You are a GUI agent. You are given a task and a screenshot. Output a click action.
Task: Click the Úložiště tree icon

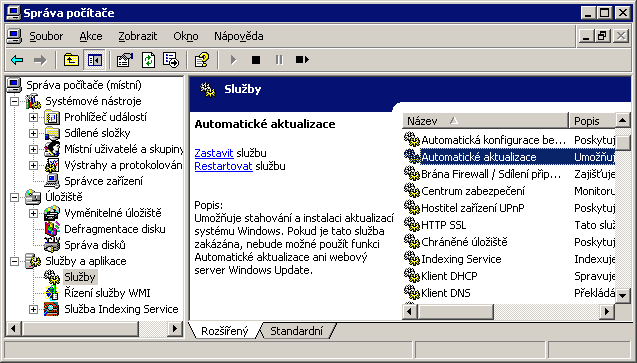tap(33, 197)
